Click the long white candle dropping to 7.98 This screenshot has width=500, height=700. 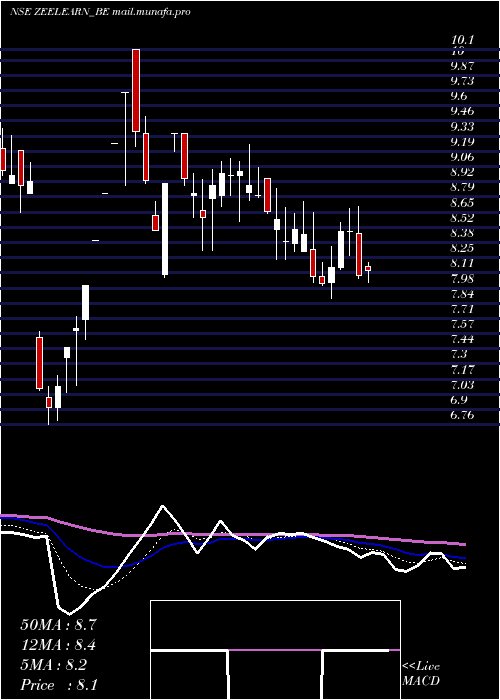point(165,229)
